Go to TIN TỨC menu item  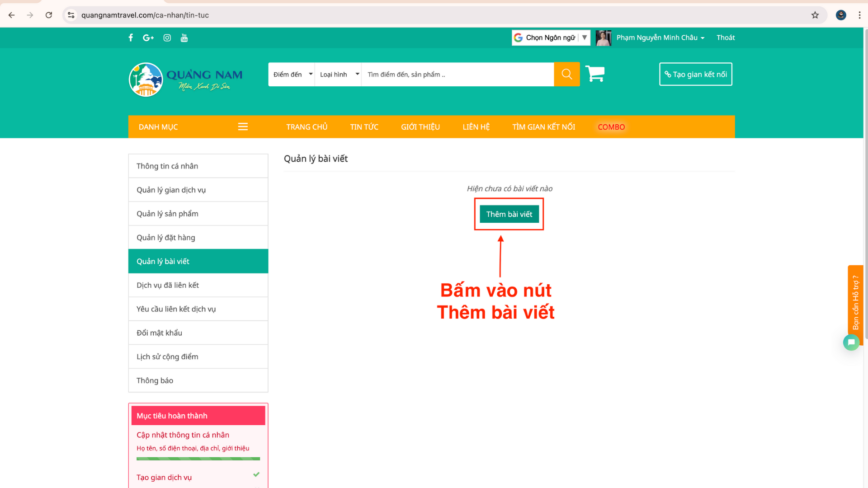tap(364, 127)
